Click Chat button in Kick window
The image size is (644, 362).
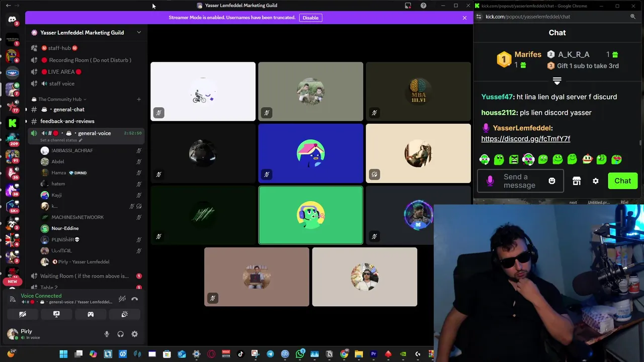(x=622, y=181)
